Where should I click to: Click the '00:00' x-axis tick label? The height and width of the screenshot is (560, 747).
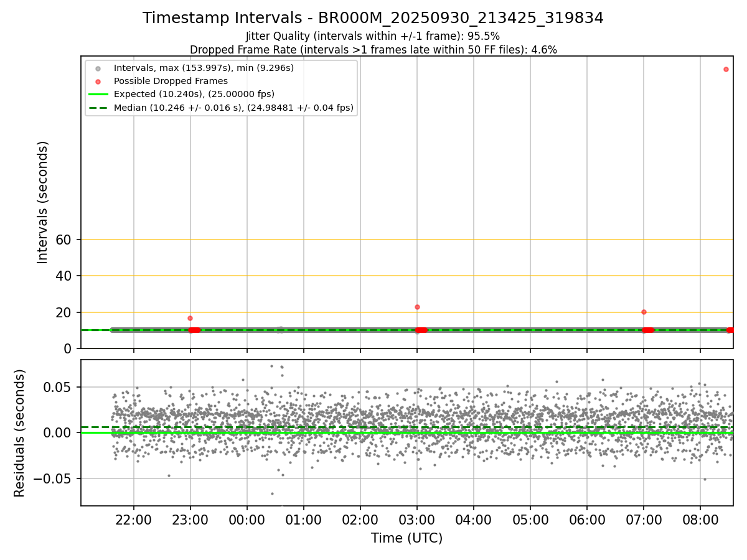click(x=247, y=520)
